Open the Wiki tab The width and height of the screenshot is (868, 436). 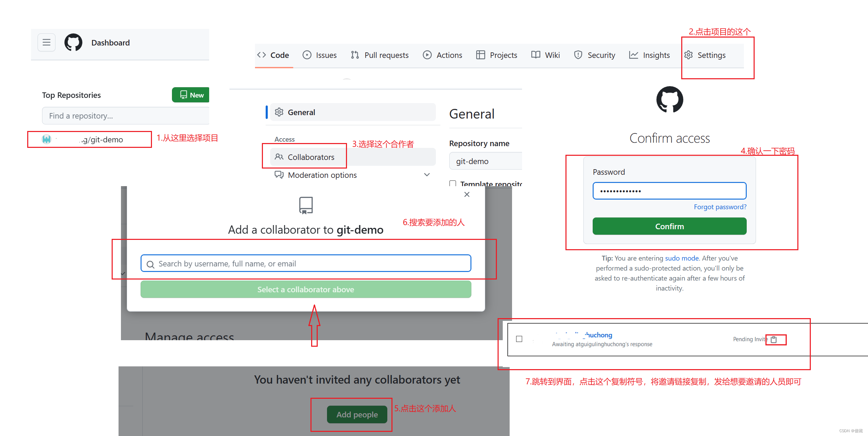545,55
